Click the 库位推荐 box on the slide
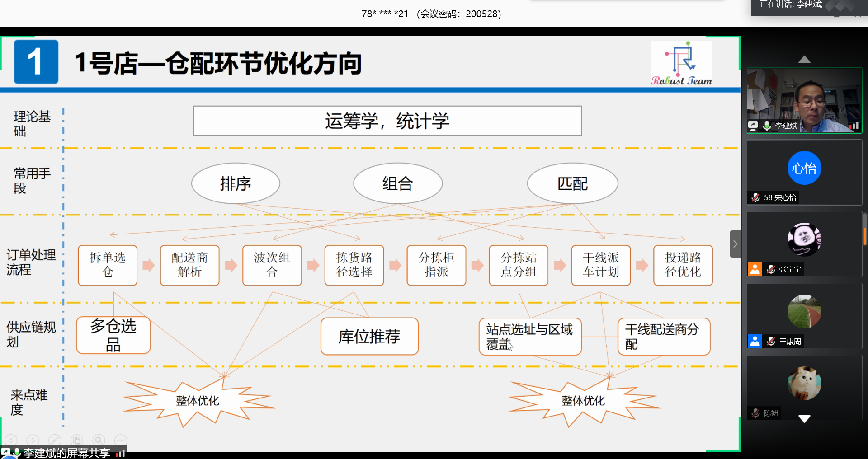Screen dimensions: 868x459 [369, 336]
